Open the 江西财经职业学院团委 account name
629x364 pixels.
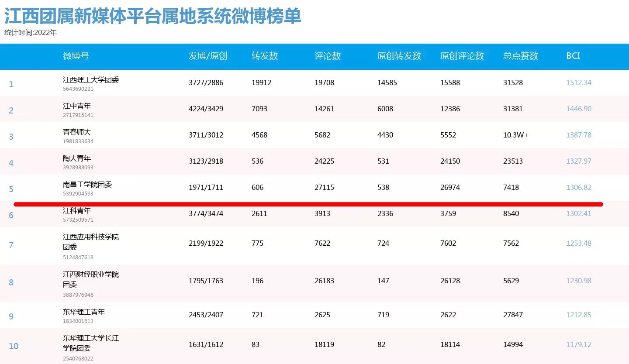[x=91, y=279]
